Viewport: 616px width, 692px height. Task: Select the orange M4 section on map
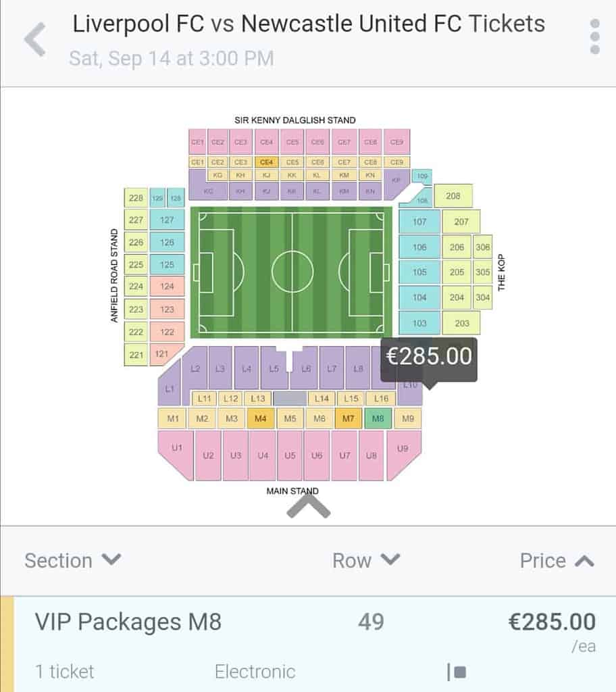[x=260, y=418]
